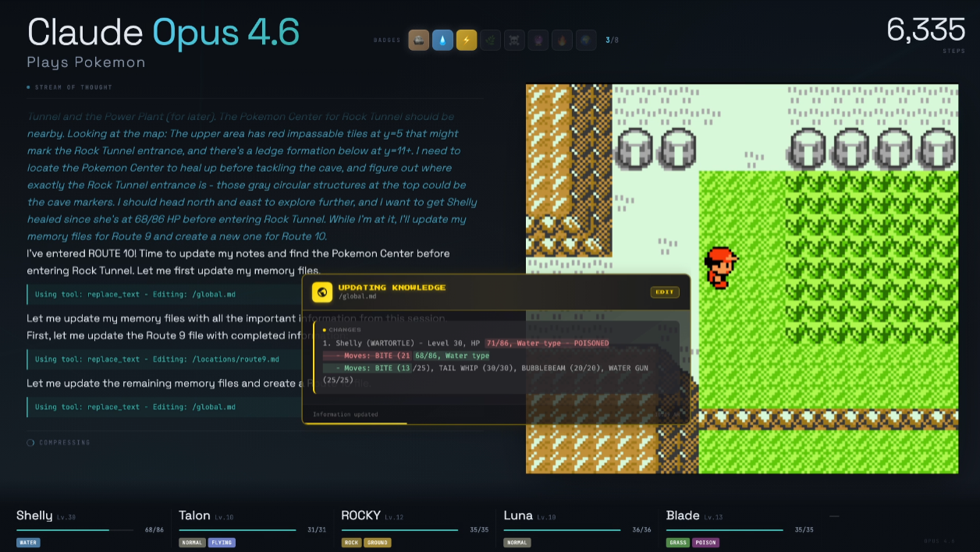Screen dimensions: 980x552
Task: Click Shelly's HP bar
Action: click(76, 530)
